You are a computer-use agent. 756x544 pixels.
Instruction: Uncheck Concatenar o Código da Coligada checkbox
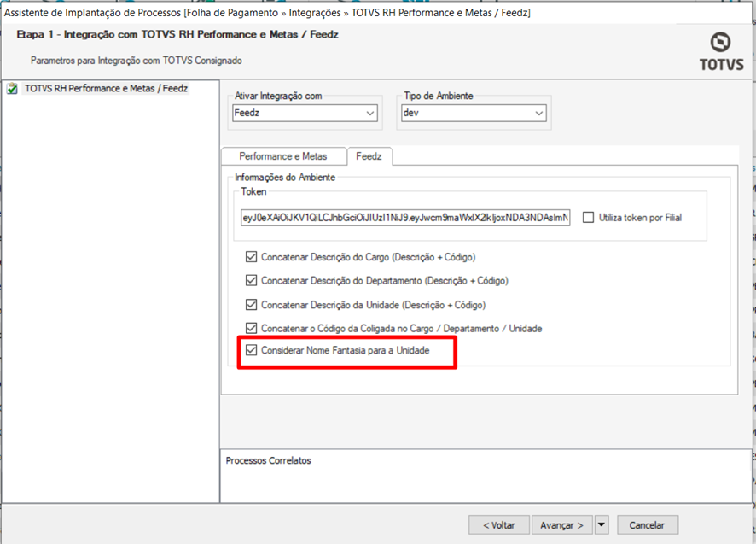click(251, 328)
